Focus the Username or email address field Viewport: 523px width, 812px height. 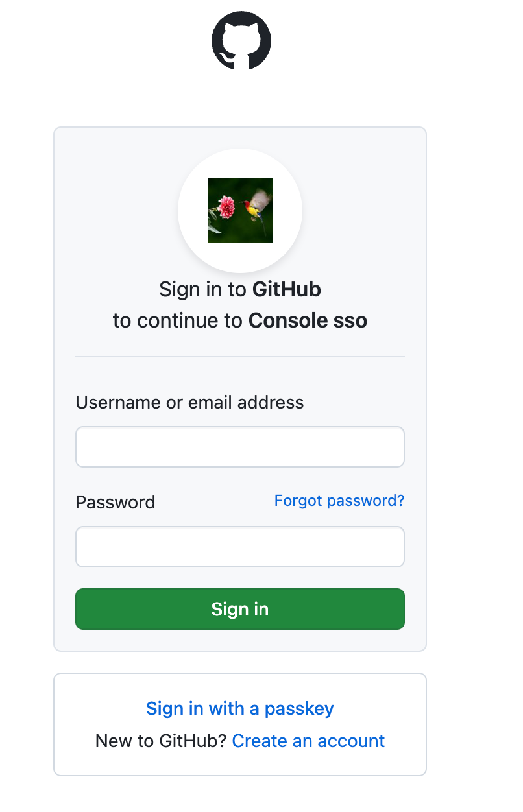click(x=240, y=447)
